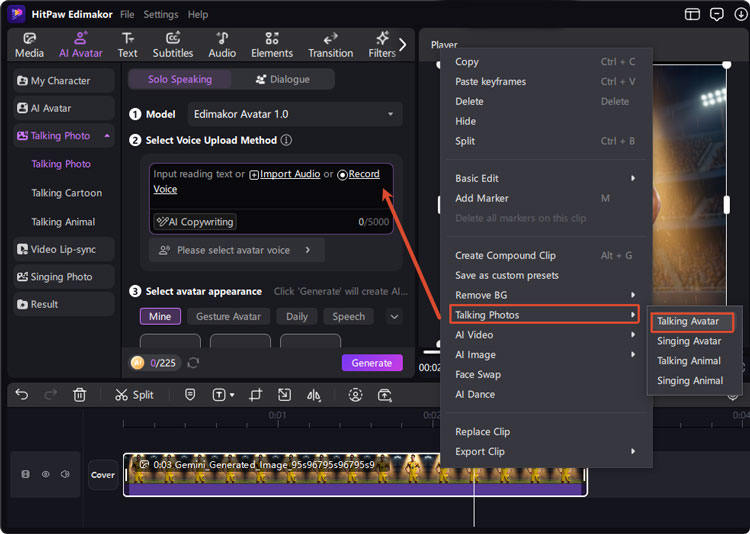Toggle track lock icon on the timeline track
750x534 pixels.
26,474
